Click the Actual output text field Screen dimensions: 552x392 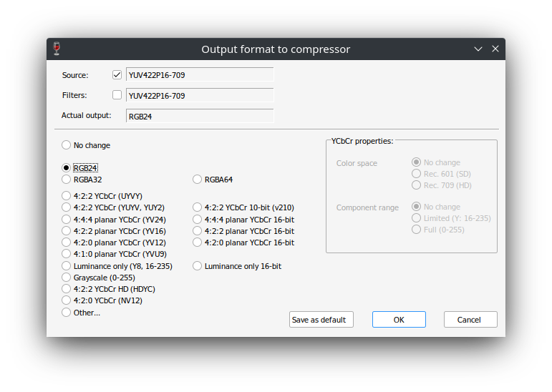[x=200, y=116]
